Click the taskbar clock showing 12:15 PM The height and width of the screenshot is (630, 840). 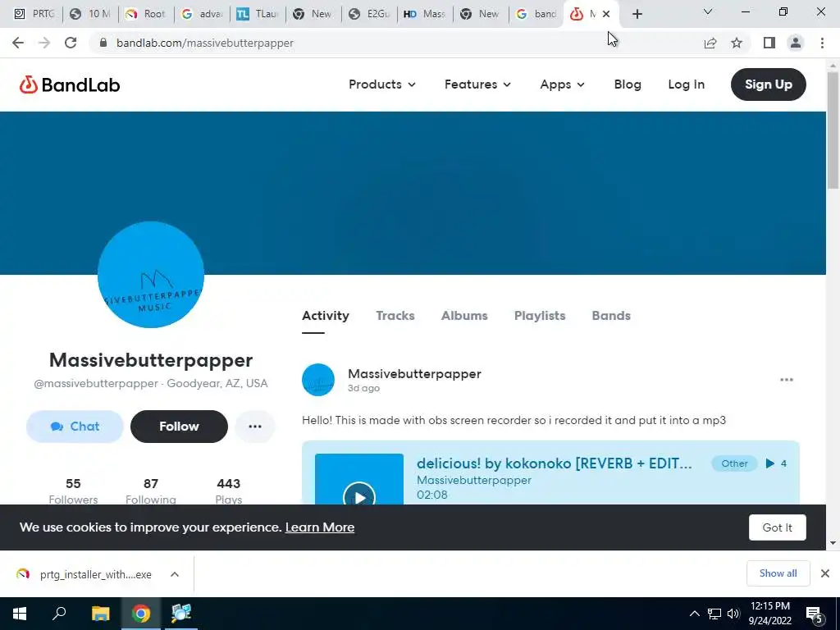tap(769, 614)
